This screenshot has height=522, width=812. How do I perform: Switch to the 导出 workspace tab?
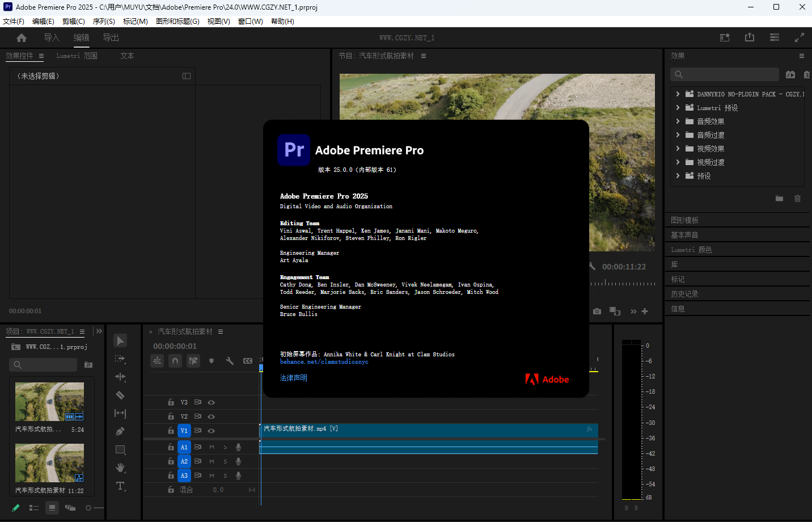111,37
